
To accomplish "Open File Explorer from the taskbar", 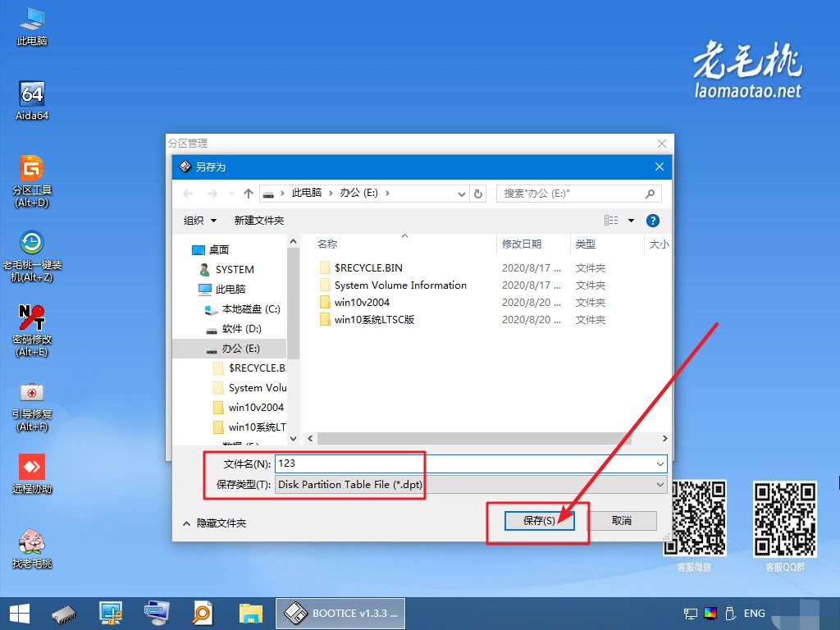I will pyautogui.click(x=251, y=614).
